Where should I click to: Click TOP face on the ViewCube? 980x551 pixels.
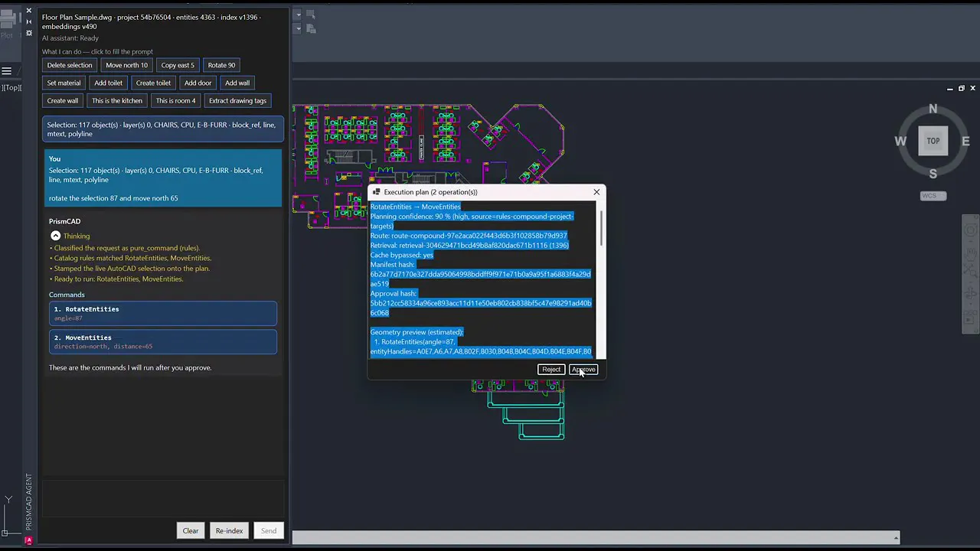933,141
